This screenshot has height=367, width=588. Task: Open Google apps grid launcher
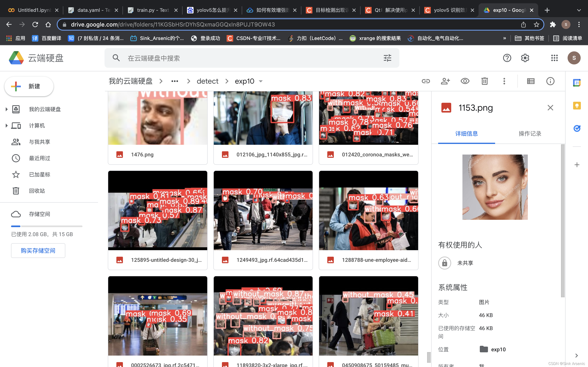[x=554, y=58]
